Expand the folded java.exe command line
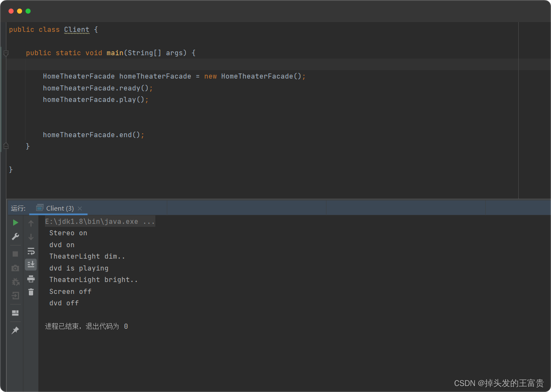 (100, 221)
